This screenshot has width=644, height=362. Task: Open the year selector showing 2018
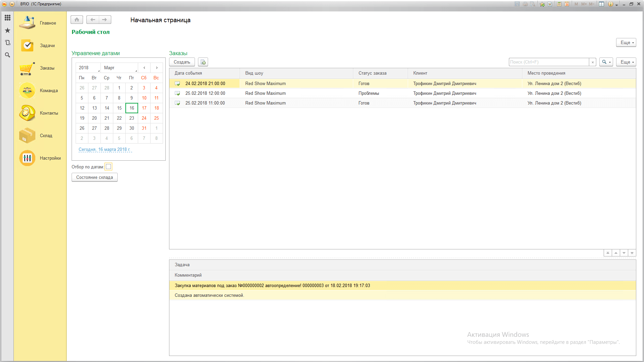(88, 68)
